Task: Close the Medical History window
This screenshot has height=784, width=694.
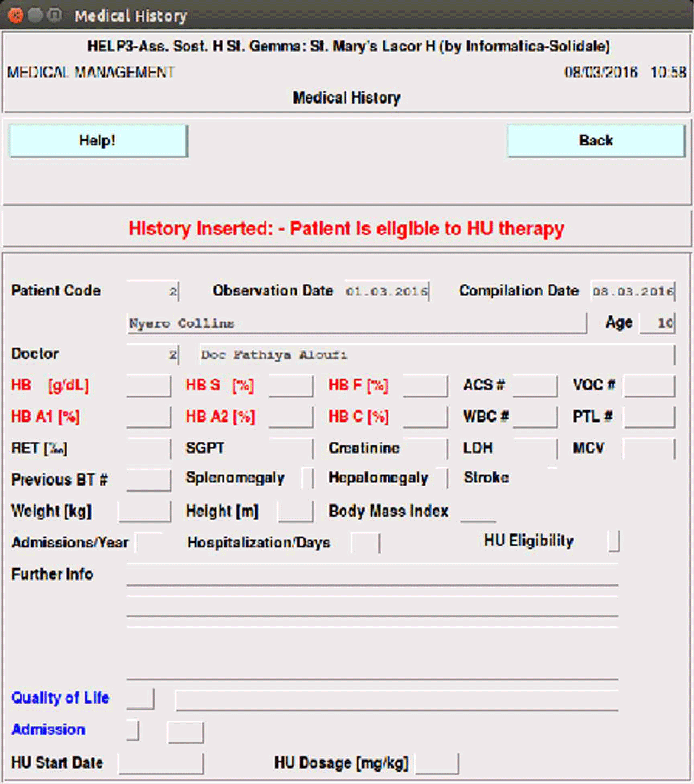Action: pos(15,15)
